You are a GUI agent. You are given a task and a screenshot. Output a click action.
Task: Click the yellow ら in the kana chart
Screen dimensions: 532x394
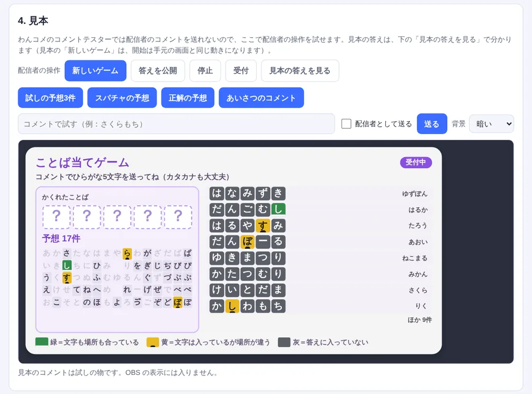tap(127, 253)
